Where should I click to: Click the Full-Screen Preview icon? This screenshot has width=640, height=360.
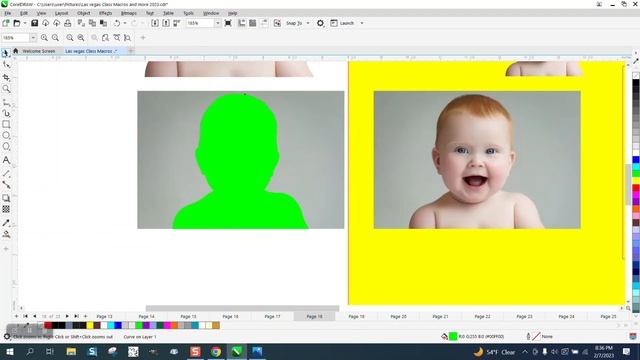click(228, 23)
